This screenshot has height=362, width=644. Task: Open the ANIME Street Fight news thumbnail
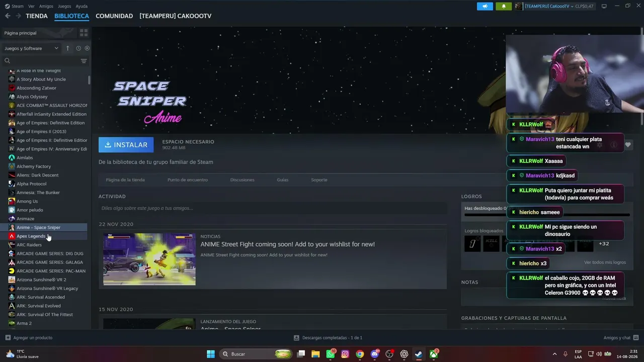149,259
